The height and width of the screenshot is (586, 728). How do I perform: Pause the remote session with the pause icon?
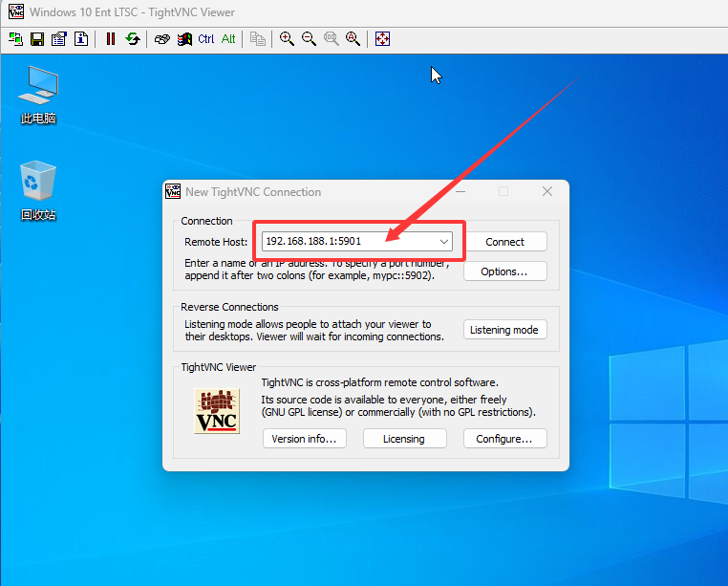click(111, 39)
